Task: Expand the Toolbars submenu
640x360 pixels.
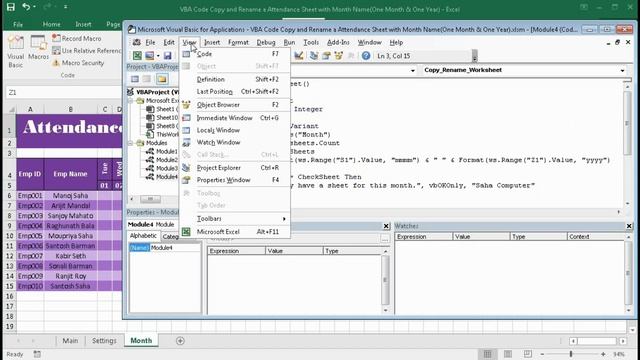Action: pos(236,219)
